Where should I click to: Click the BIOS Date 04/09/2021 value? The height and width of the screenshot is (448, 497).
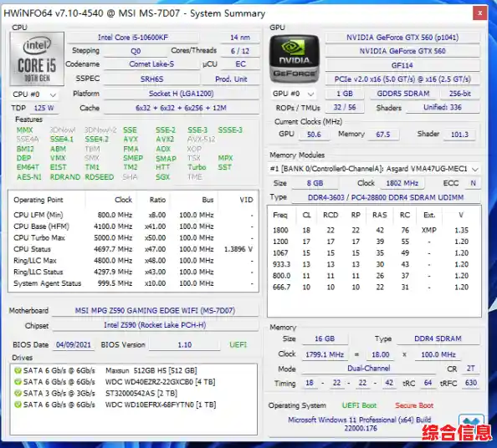[74, 345]
